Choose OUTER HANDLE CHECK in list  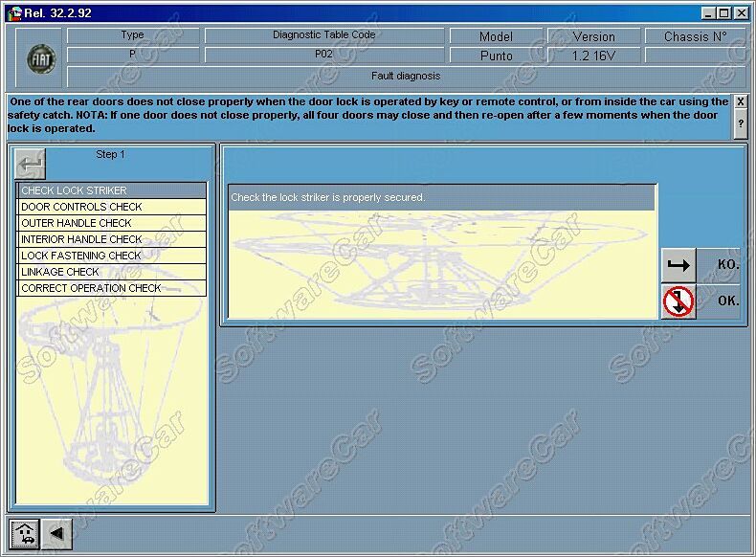(x=111, y=223)
